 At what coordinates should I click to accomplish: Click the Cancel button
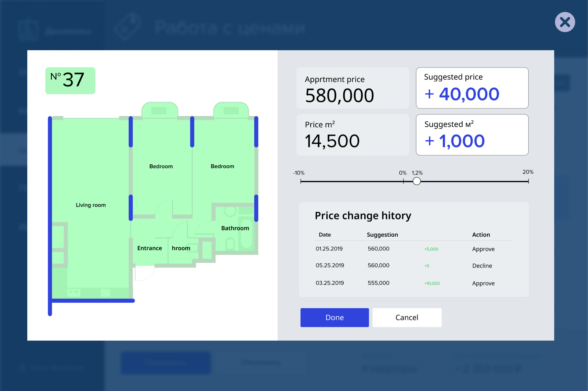[x=407, y=317]
